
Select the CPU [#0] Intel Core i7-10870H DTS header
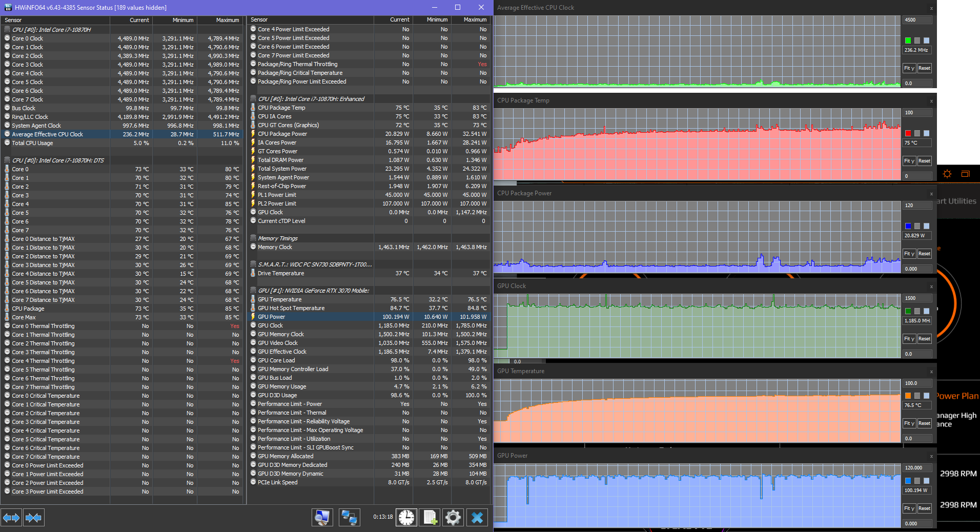click(57, 160)
